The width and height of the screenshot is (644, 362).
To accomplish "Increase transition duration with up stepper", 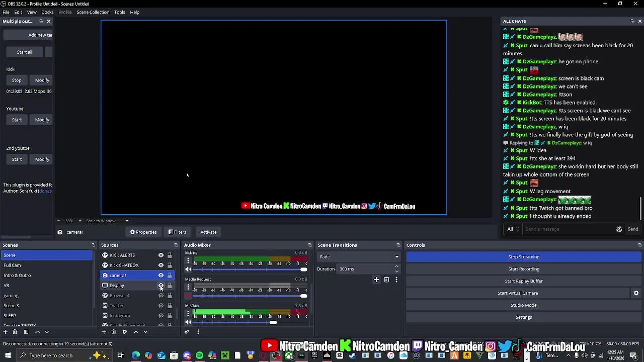I will click(396, 266).
